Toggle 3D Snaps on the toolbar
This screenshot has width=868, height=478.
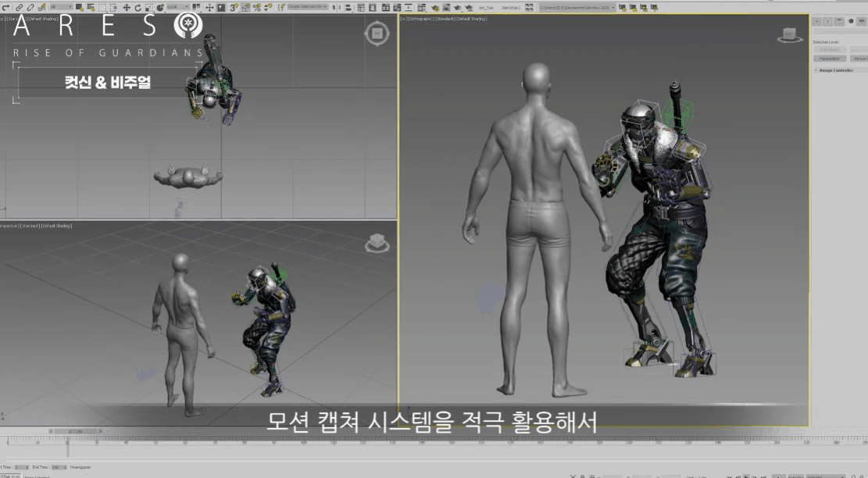click(x=234, y=7)
